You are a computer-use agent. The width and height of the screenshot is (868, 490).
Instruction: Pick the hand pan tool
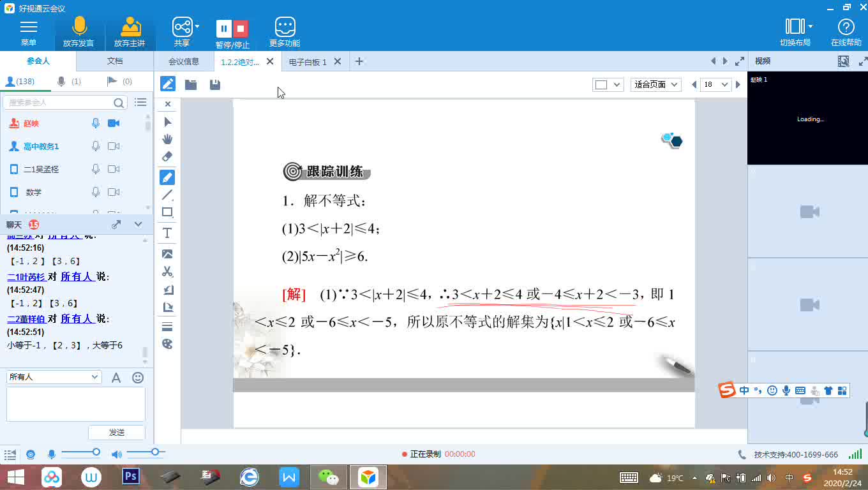167,138
